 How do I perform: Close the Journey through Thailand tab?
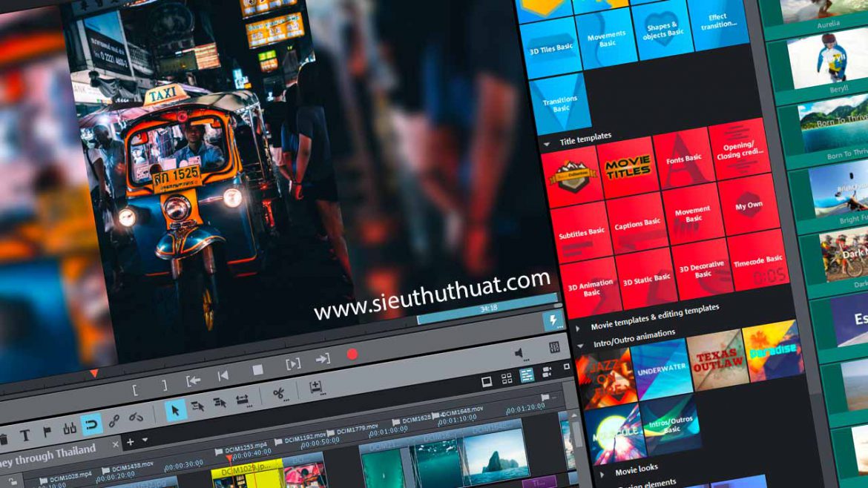point(116,445)
